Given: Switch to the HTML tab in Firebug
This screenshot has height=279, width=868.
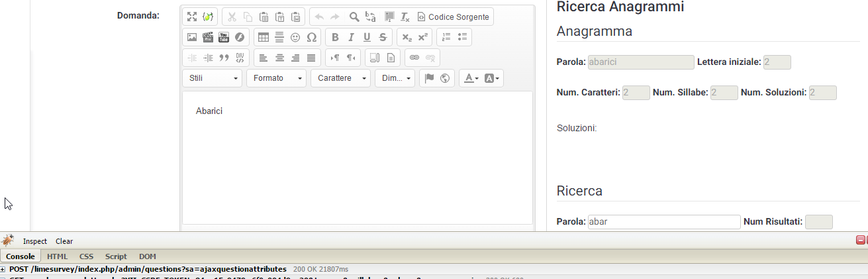Looking at the screenshot, I should (x=57, y=256).
